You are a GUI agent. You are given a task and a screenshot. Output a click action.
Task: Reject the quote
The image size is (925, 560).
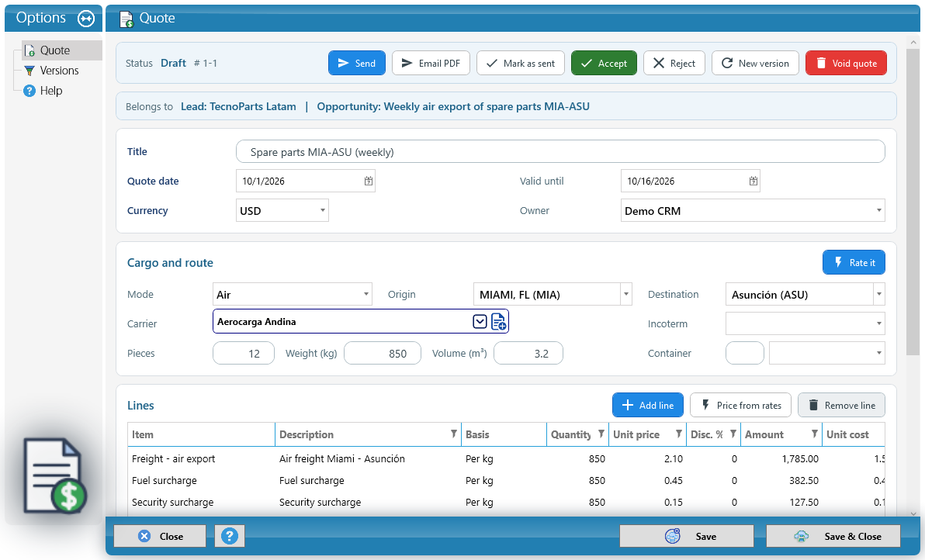click(x=674, y=63)
